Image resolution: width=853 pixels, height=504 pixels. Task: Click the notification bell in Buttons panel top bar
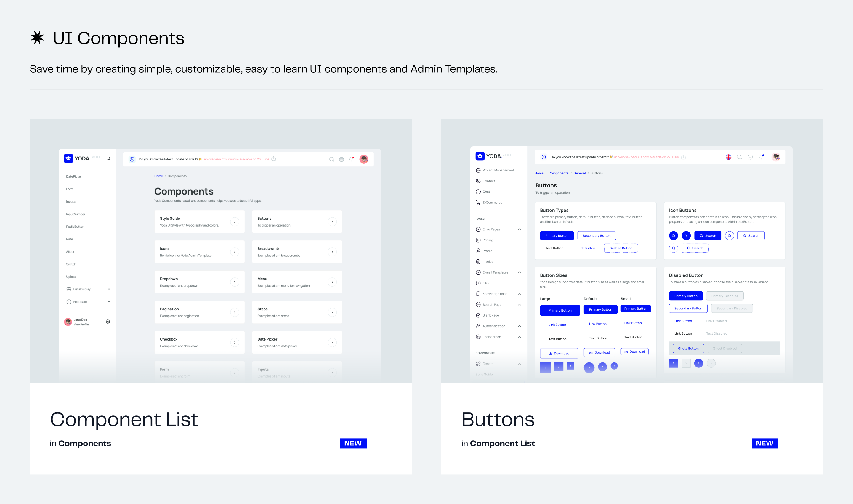click(x=761, y=157)
